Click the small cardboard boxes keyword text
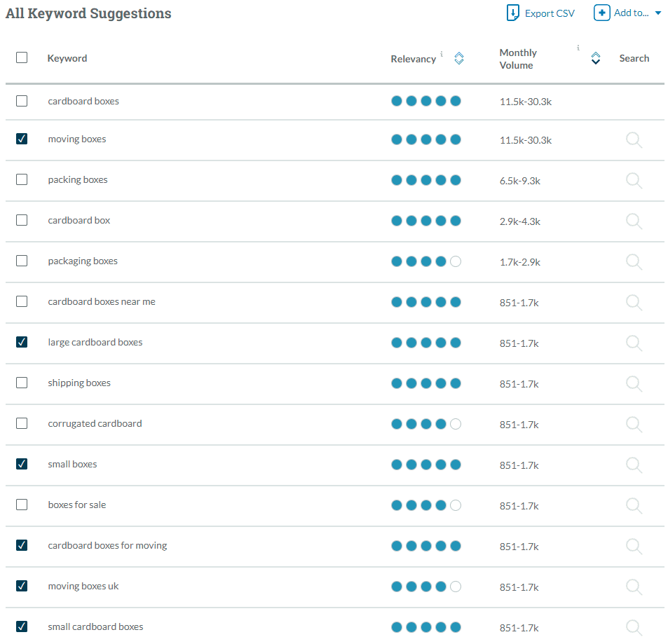The height and width of the screenshot is (644, 668). click(x=95, y=626)
